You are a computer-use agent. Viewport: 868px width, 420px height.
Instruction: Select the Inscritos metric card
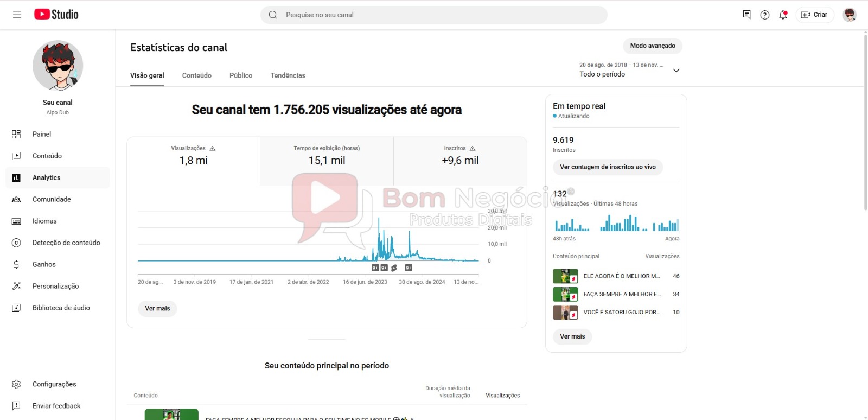pos(460,156)
